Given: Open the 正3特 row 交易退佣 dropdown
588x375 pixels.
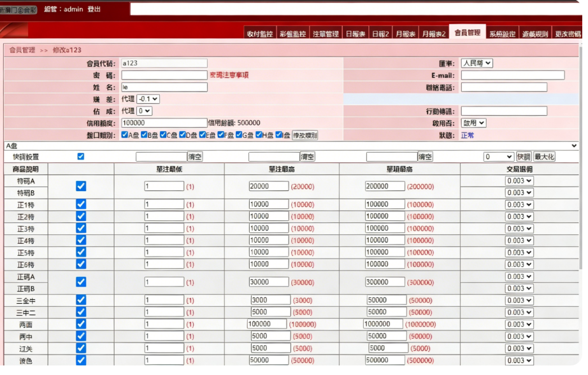Looking at the screenshot, I should point(519,229).
